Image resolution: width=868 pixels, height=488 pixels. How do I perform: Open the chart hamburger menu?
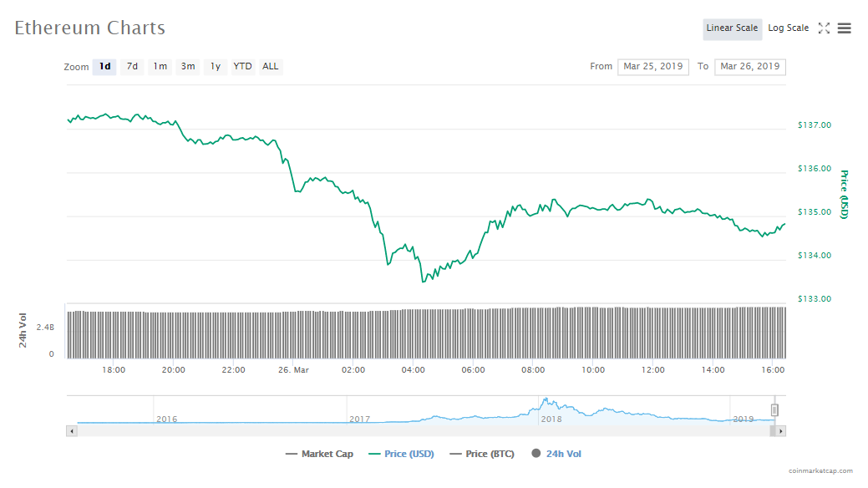(844, 28)
